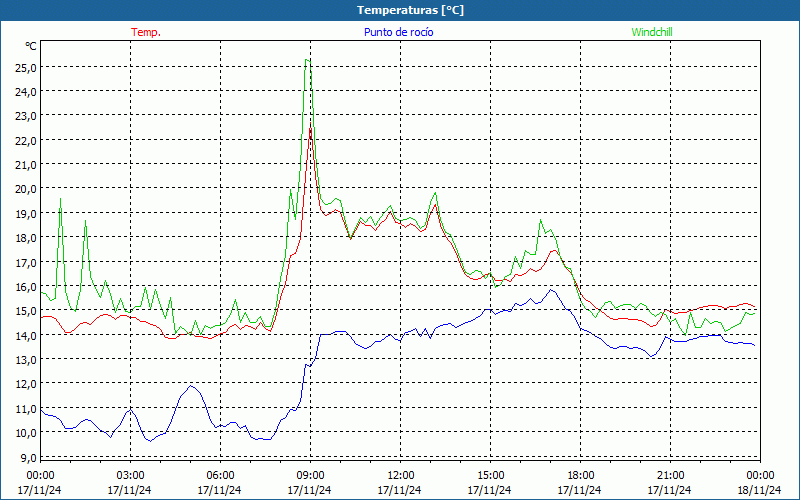Click the 12:00 time axis label

(x=401, y=475)
